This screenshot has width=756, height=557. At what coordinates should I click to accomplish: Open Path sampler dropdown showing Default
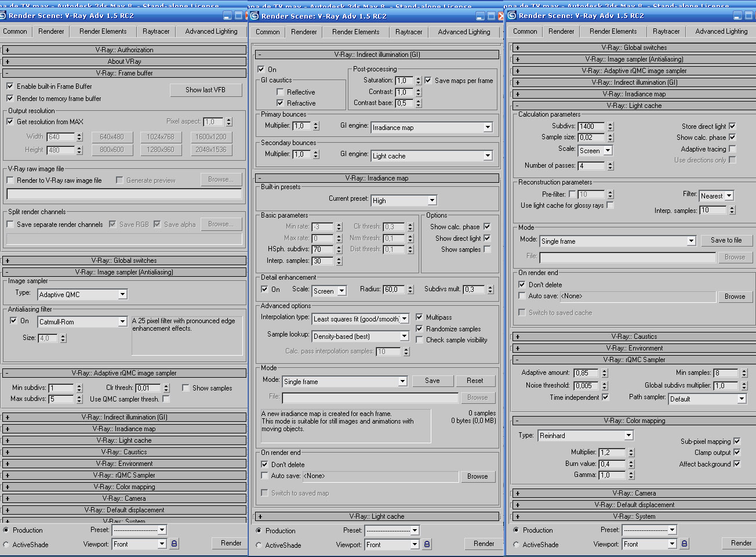pos(707,399)
